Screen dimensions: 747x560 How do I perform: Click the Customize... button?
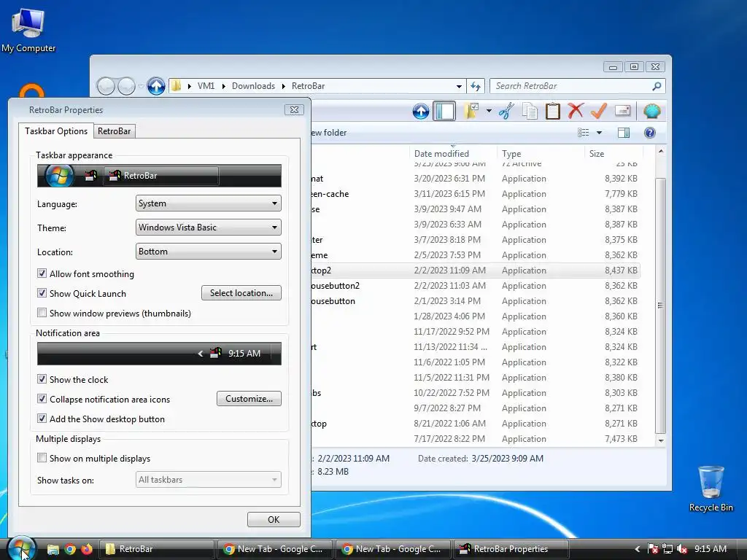(249, 399)
